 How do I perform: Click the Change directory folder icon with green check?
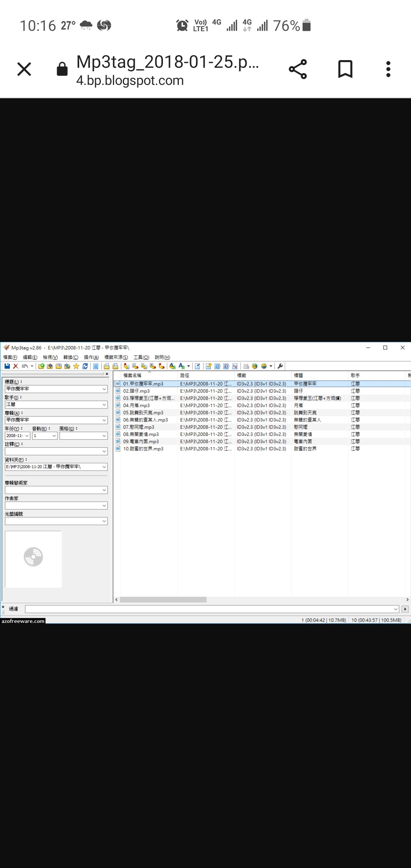41,366
